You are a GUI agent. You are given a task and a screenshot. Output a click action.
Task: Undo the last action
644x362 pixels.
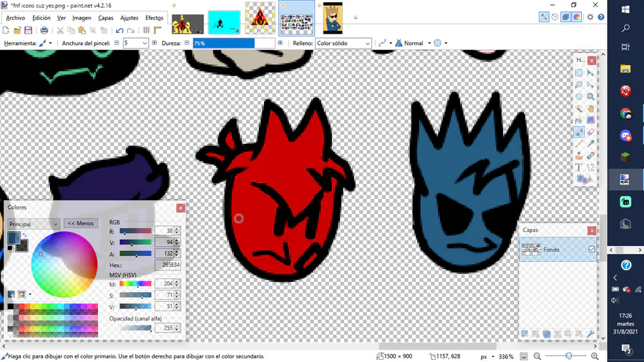tap(119, 30)
